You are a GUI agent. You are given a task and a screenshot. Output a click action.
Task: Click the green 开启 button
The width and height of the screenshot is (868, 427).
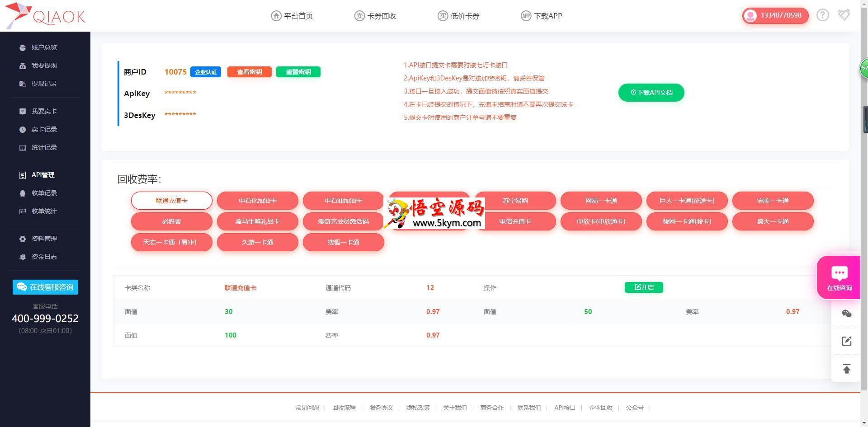pyautogui.click(x=644, y=287)
